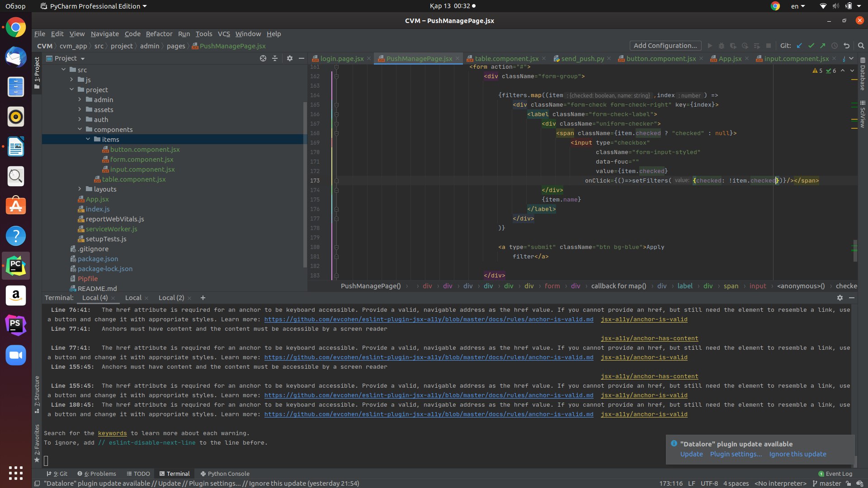Click the Git push arrow icon

[823, 46]
